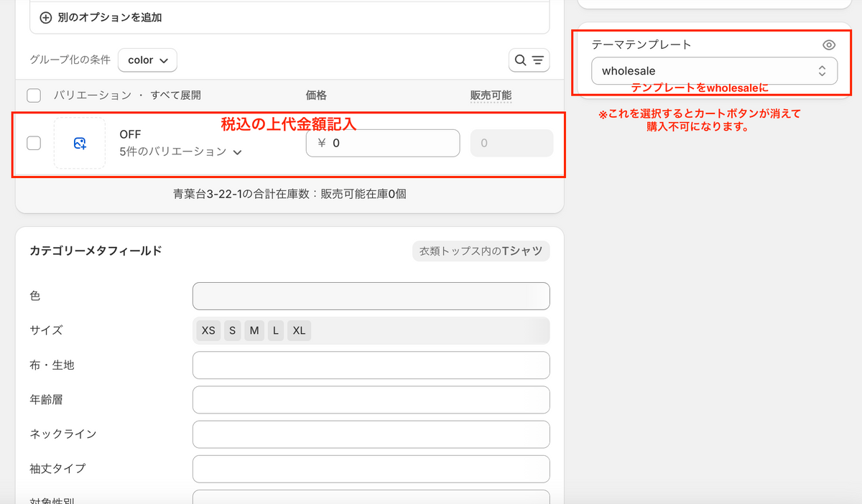Click the 'テーマテンプレート' label
Viewport: 862px width, 504px height.
click(641, 45)
